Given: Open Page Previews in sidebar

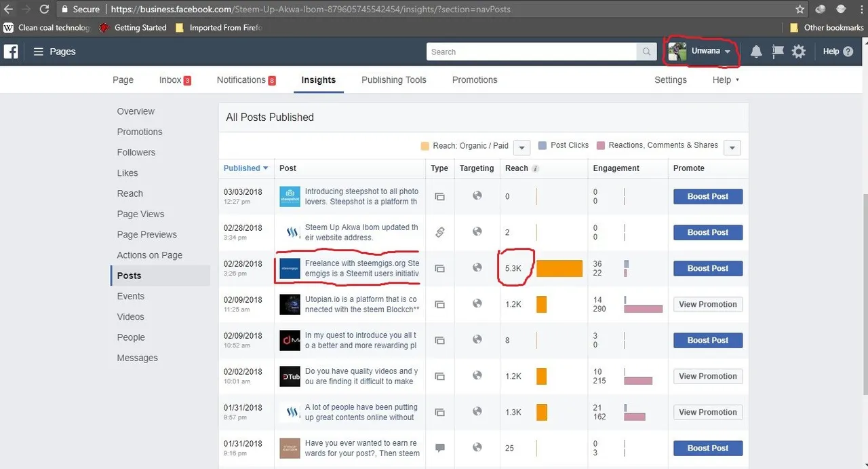Looking at the screenshot, I should tap(147, 235).
